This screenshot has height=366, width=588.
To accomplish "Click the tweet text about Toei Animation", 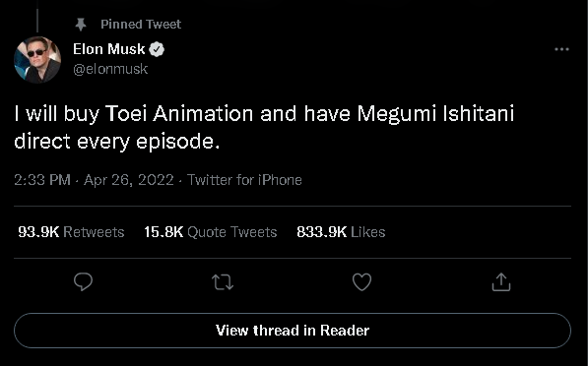I will click(264, 127).
